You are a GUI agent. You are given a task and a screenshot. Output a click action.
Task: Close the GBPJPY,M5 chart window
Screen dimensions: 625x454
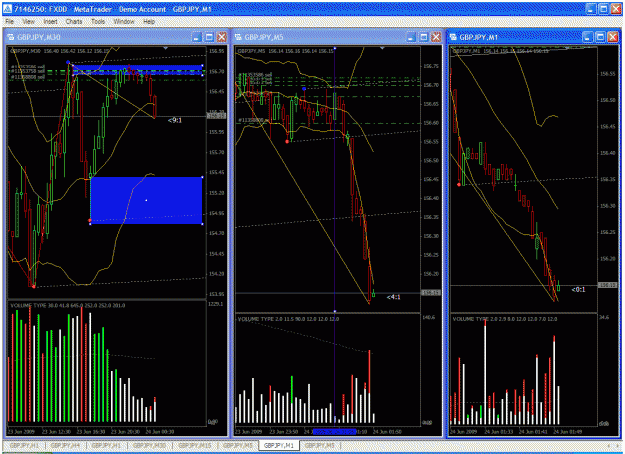(436, 37)
